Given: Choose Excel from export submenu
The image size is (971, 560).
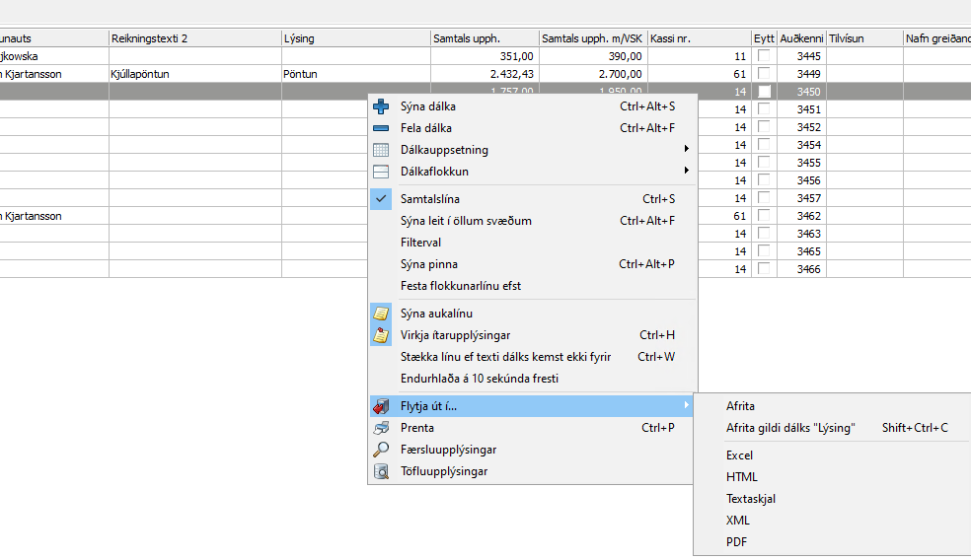Looking at the screenshot, I should [739, 455].
